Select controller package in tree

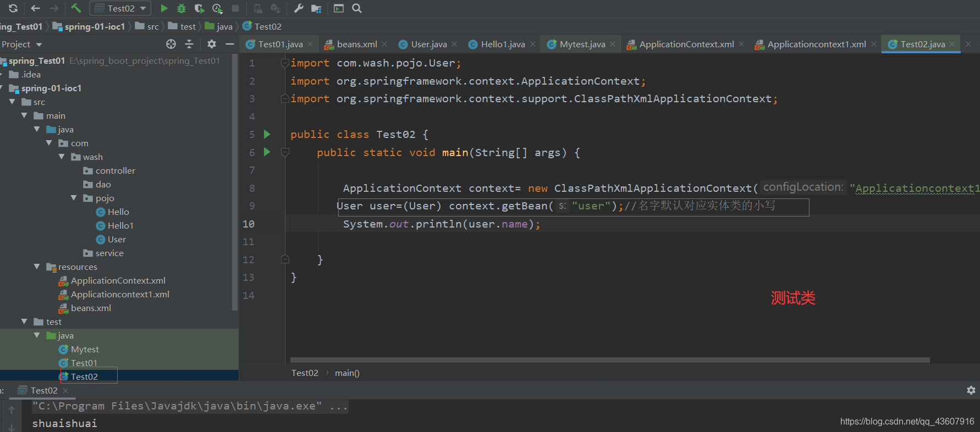click(x=109, y=170)
